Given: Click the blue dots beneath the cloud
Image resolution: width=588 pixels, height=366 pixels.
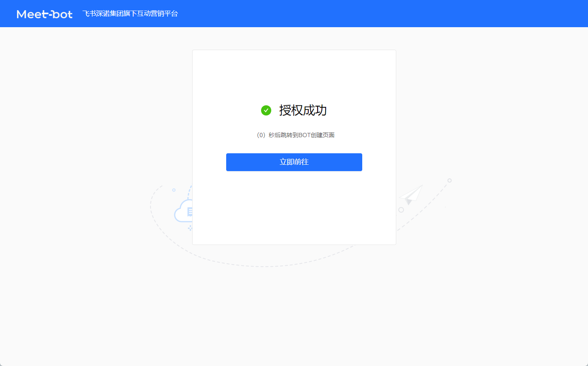Looking at the screenshot, I should click(190, 228).
